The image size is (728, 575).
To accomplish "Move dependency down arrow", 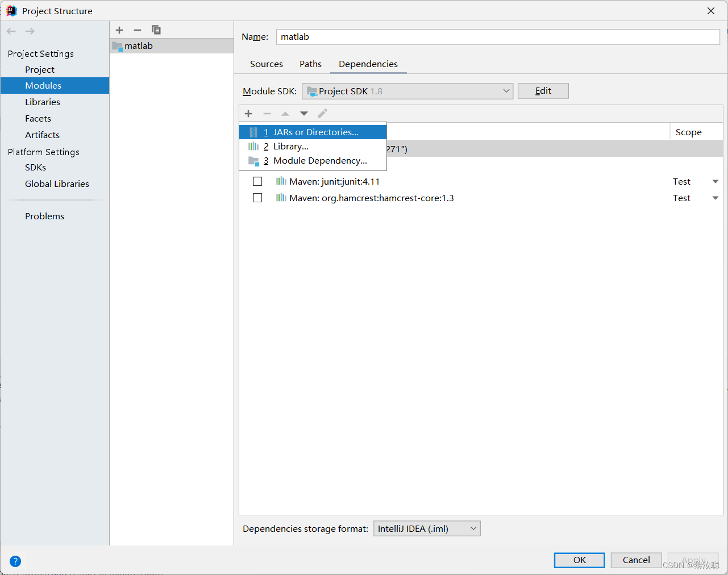I will (x=304, y=114).
